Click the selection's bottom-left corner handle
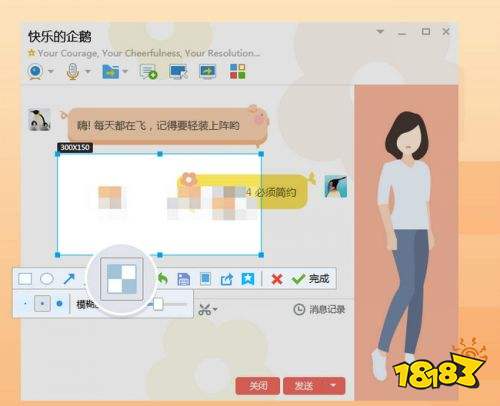Image resolution: width=500 pixels, height=406 pixels. 57,255
